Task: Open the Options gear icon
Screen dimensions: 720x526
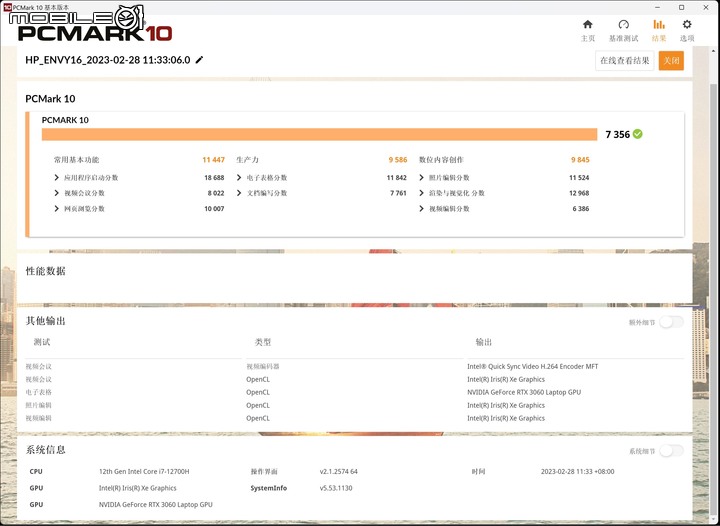Action: 686,25
